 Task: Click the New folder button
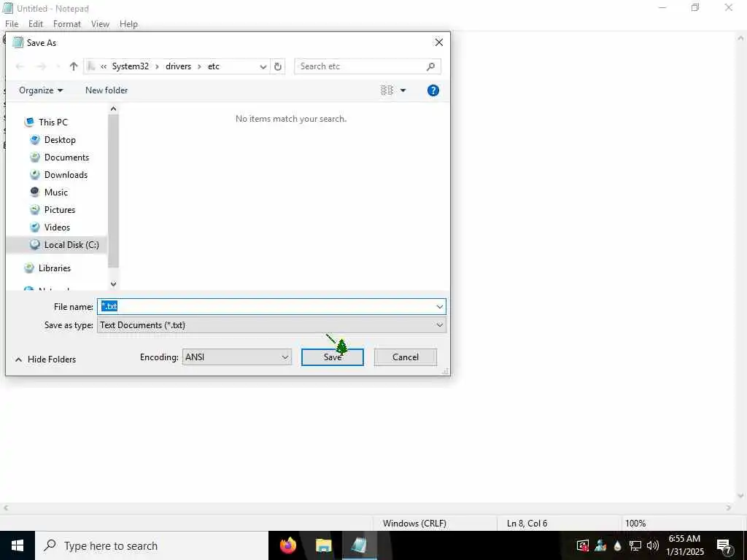(x=107, y=90)
